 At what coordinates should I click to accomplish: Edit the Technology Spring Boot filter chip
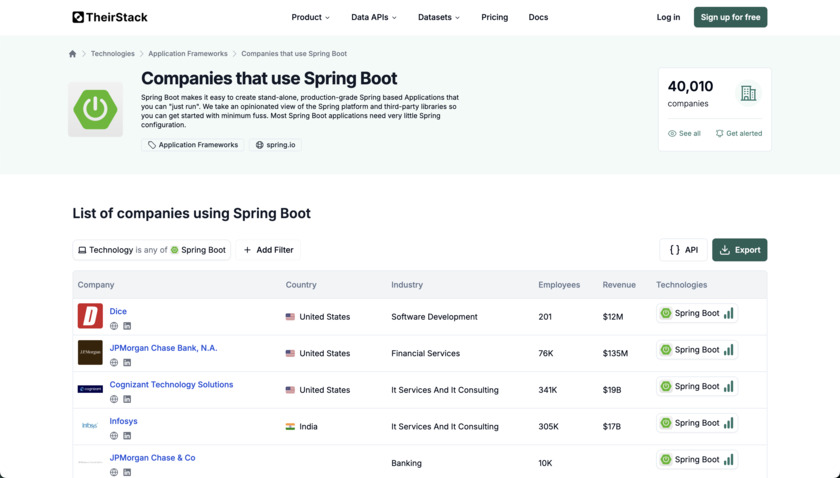pyautogui.click(x=152, y=250)
